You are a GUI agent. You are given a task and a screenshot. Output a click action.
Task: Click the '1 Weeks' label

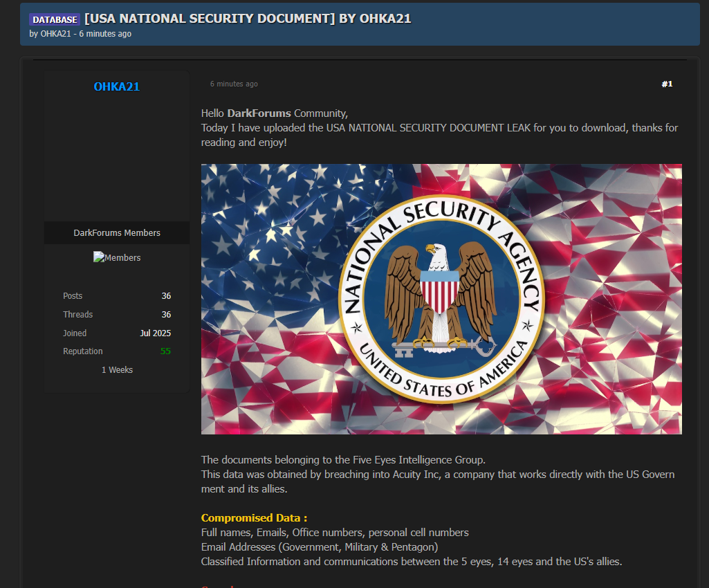click(x=117, y=369)
